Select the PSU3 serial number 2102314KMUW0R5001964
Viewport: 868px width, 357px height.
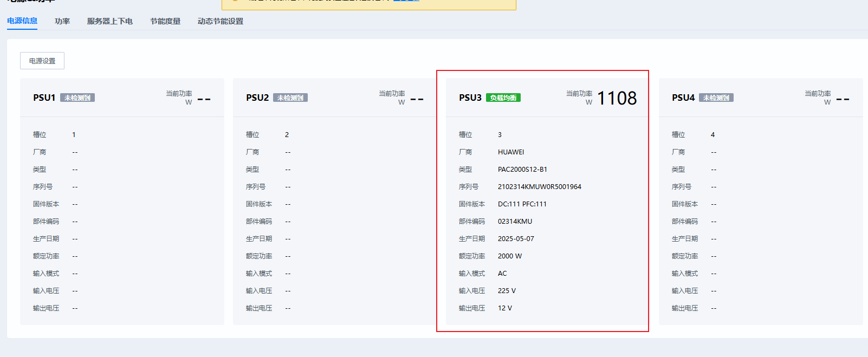tap(539, 187)
